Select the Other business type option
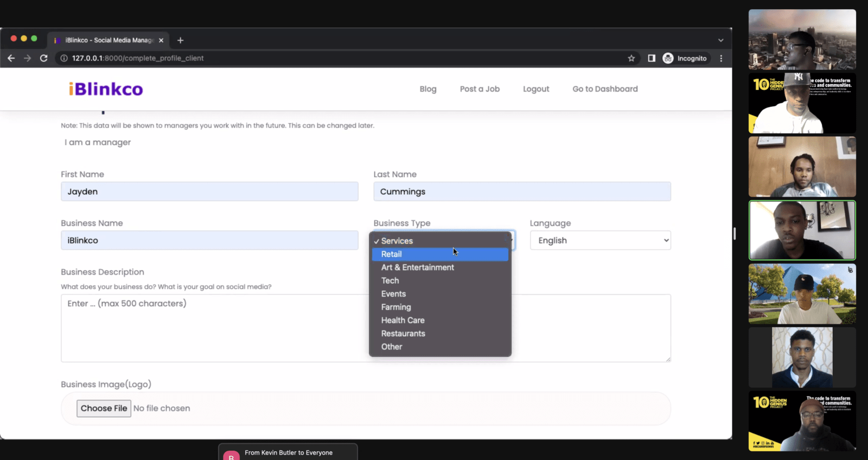 tap(392, 347)
